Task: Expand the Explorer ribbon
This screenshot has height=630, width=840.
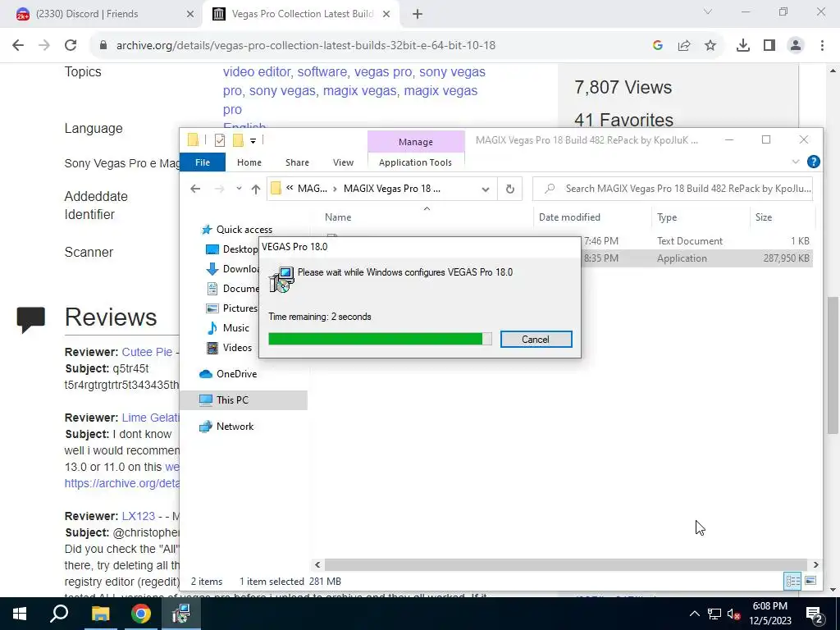Action: (796, 162)
